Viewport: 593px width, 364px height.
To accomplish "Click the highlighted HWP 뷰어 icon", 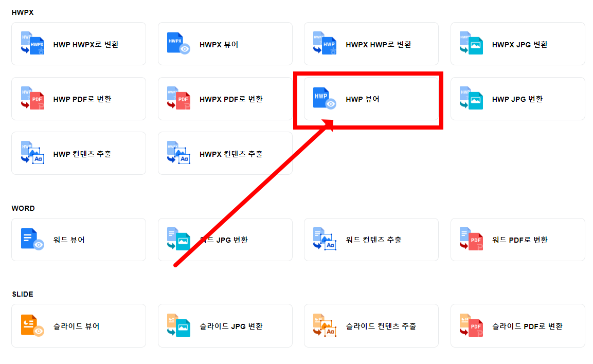I will coord(325,98).
